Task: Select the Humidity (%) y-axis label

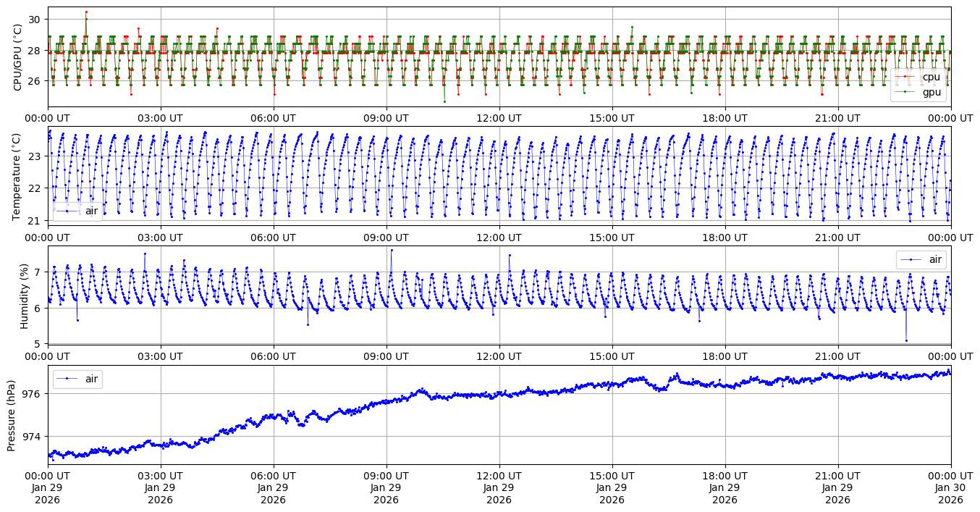Action: (24, 295)
